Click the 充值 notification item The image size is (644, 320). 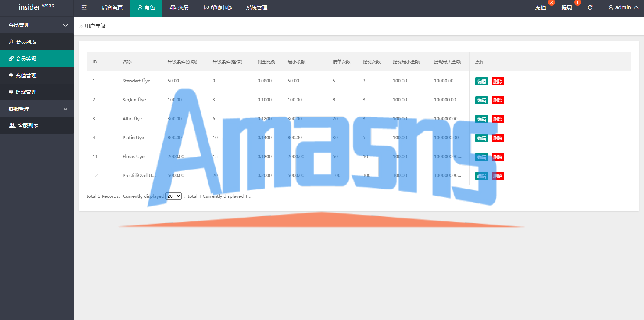coord(541,7)
